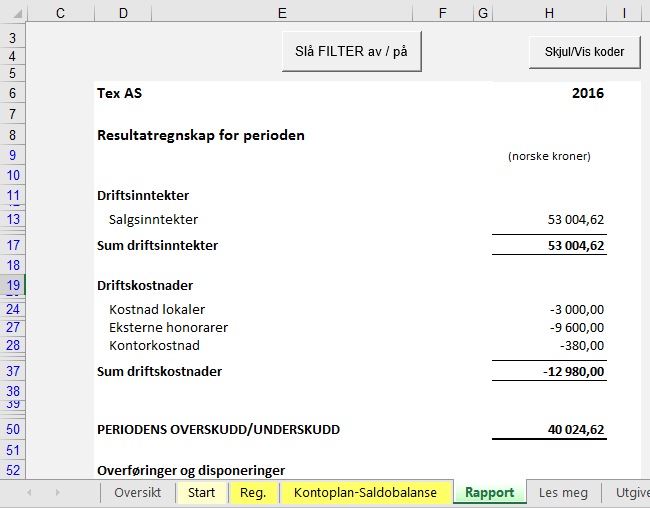Select column H header
650x508 pixels.
tap(549, 12)
